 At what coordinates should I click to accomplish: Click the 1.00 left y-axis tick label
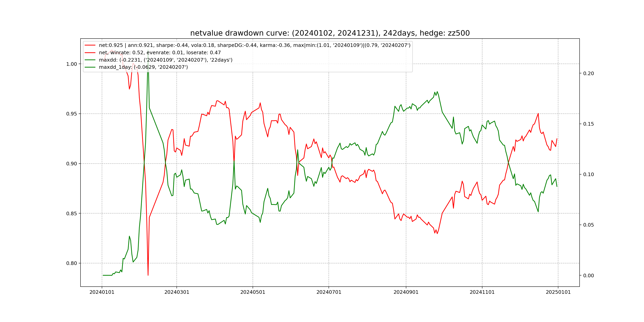72,64
